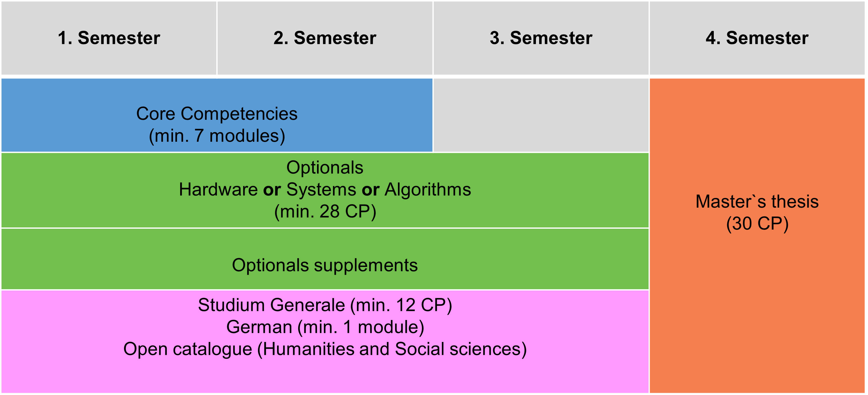
Task: Click the "3. Semester" header cell
Action: [541, 38]
